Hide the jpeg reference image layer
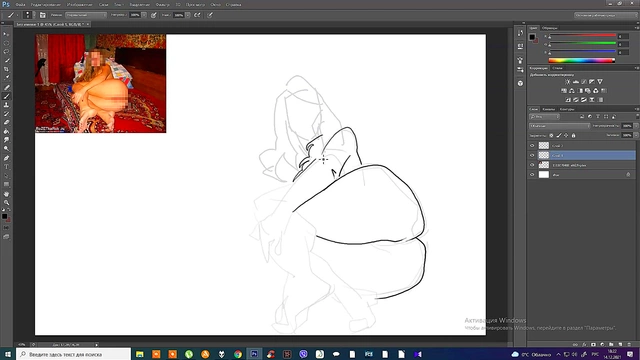640x360 pixels. [x=532, y=165]
